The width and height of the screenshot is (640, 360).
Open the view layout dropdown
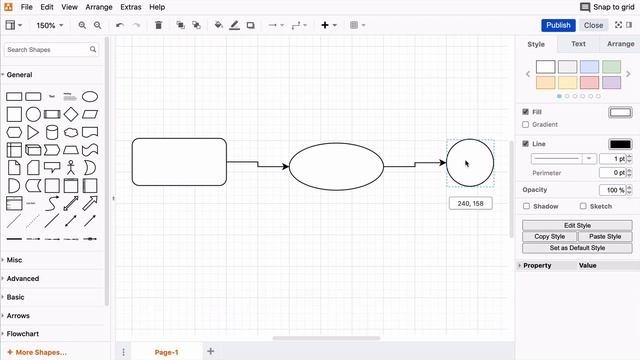point(13,25)
